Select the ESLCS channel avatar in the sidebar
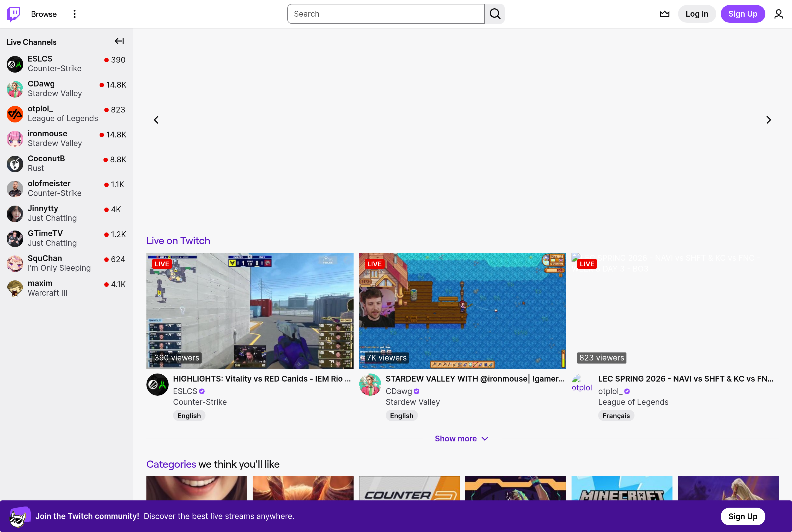 click(15, 64)
